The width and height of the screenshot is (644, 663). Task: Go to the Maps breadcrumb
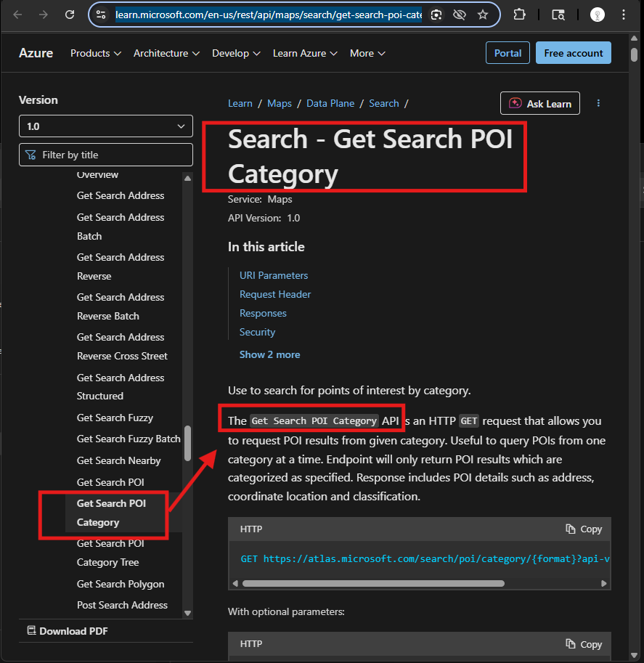[280, 104]
